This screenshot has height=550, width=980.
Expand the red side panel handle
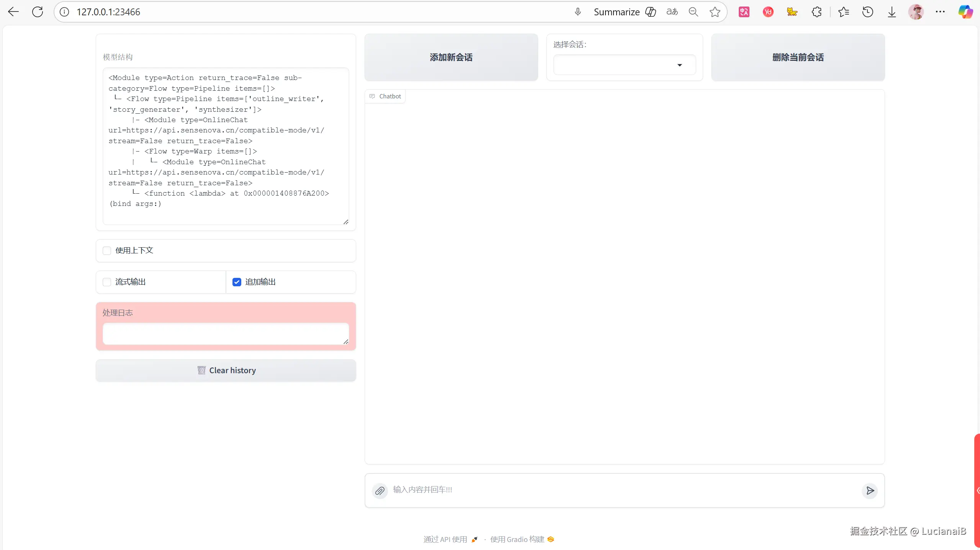[977, 491]
